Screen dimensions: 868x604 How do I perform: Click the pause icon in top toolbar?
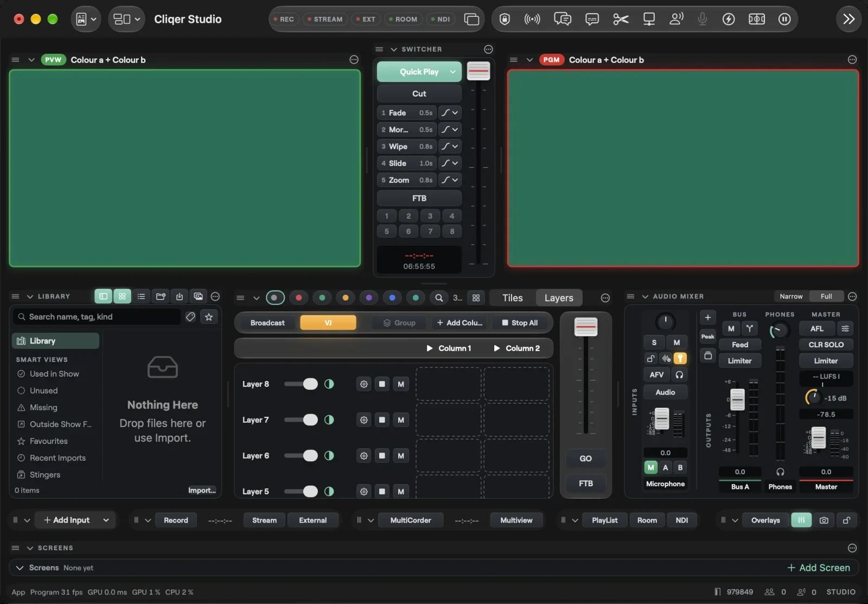(x=784, y=19)
